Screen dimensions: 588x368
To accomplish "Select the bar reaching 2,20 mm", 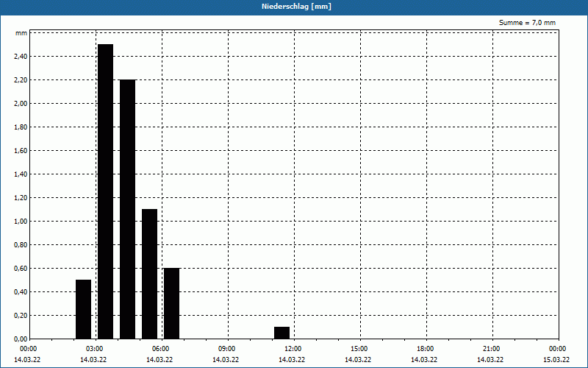I will click(x=127, y=209).
